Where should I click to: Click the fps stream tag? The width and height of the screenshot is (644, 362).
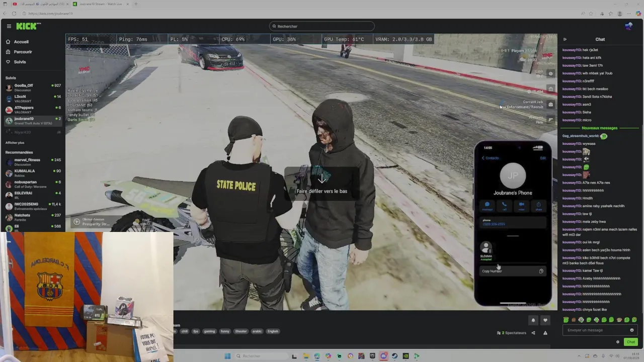[x=196, y=331]
